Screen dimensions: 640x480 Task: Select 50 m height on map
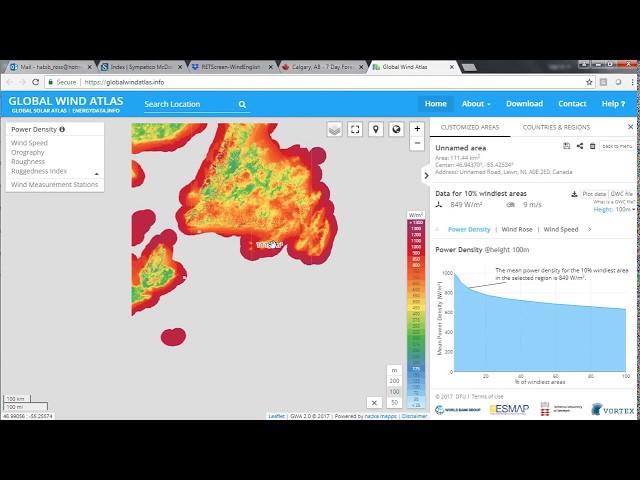394,403
